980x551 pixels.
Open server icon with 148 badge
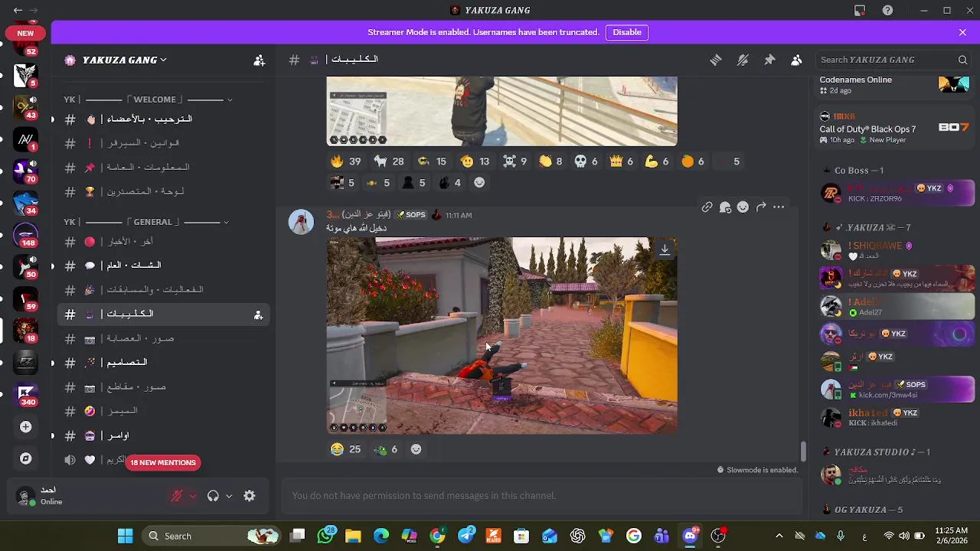tap(26, 233)
